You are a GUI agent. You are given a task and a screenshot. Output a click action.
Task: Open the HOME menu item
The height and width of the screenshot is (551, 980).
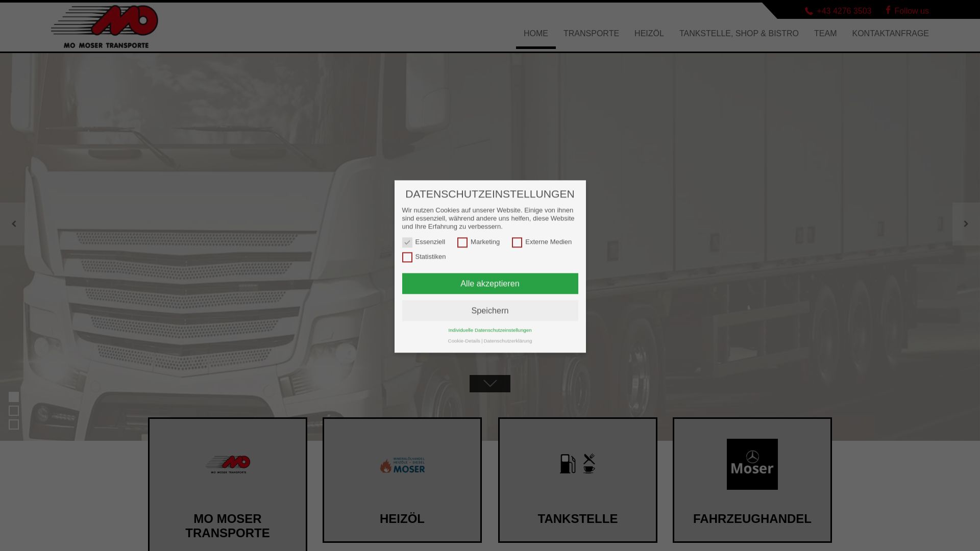[x=536, y=34]
